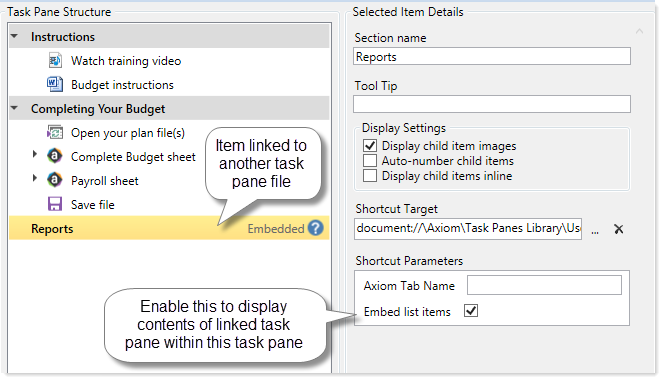Click the blue help icon beside Embedded
Screen dimensions: 663x377
point(315,228)
